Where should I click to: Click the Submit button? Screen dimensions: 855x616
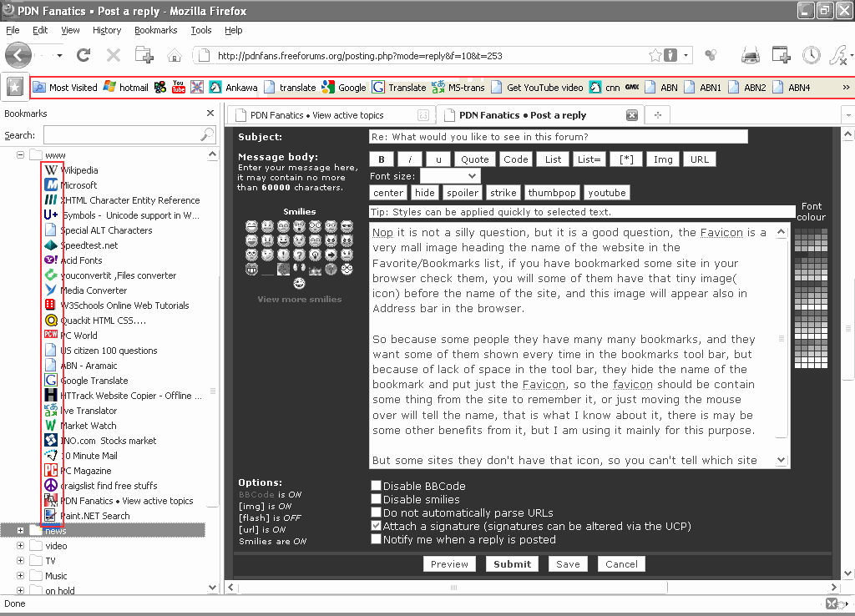click(512, 563)
